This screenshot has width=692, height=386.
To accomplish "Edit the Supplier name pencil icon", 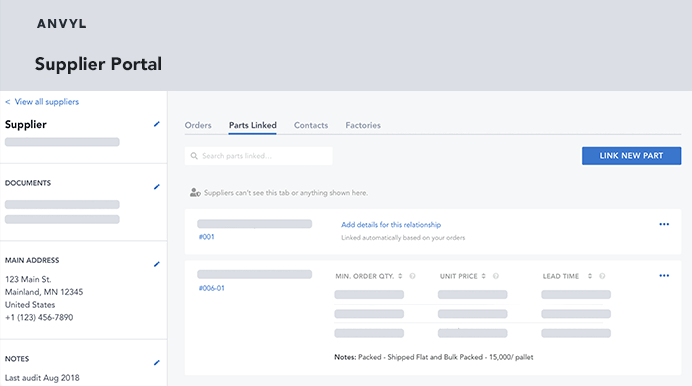I will (x=157, y=124).
